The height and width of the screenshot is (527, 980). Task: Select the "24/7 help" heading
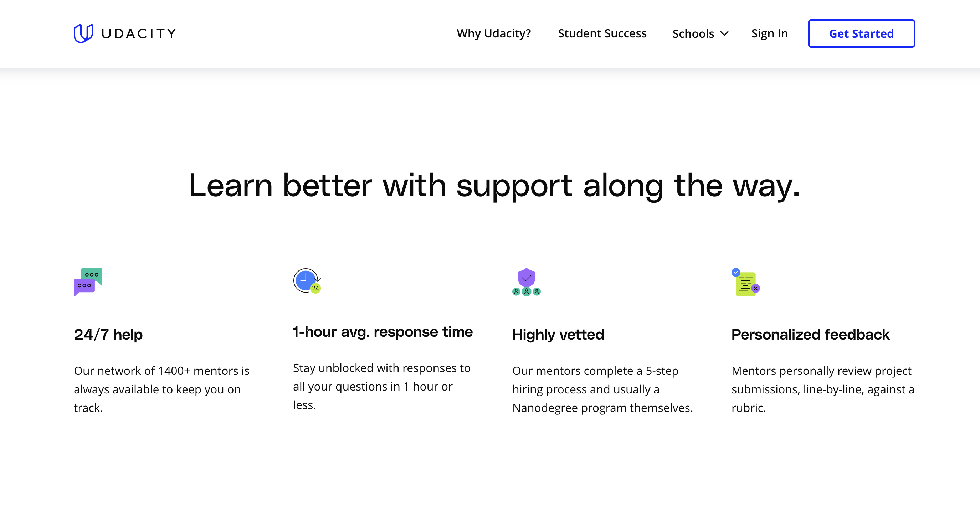[108, 335]
